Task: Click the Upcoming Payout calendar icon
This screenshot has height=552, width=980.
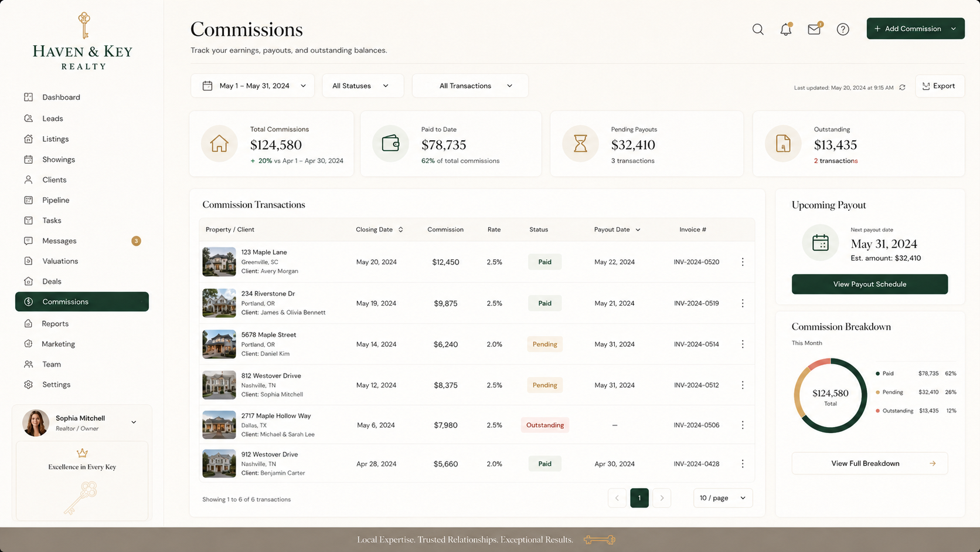Action: point(821,242)
